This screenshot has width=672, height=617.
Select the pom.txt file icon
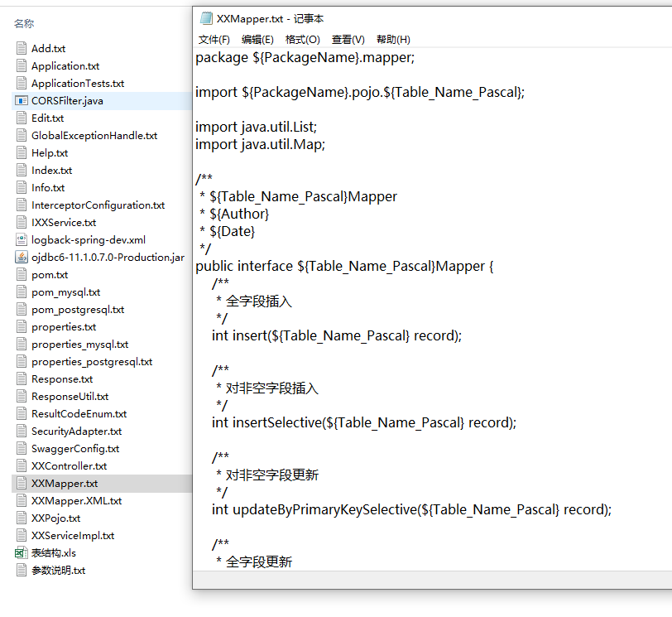[22, 274]
